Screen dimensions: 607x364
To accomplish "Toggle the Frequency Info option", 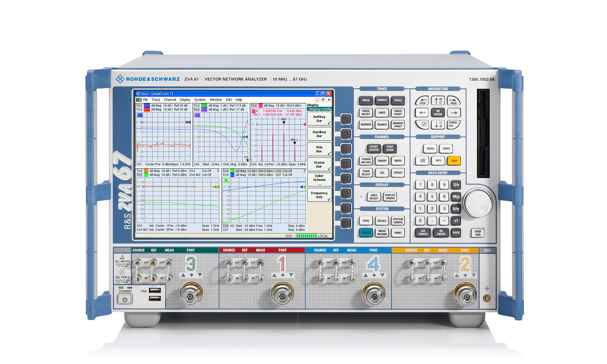I will [319, 195].
